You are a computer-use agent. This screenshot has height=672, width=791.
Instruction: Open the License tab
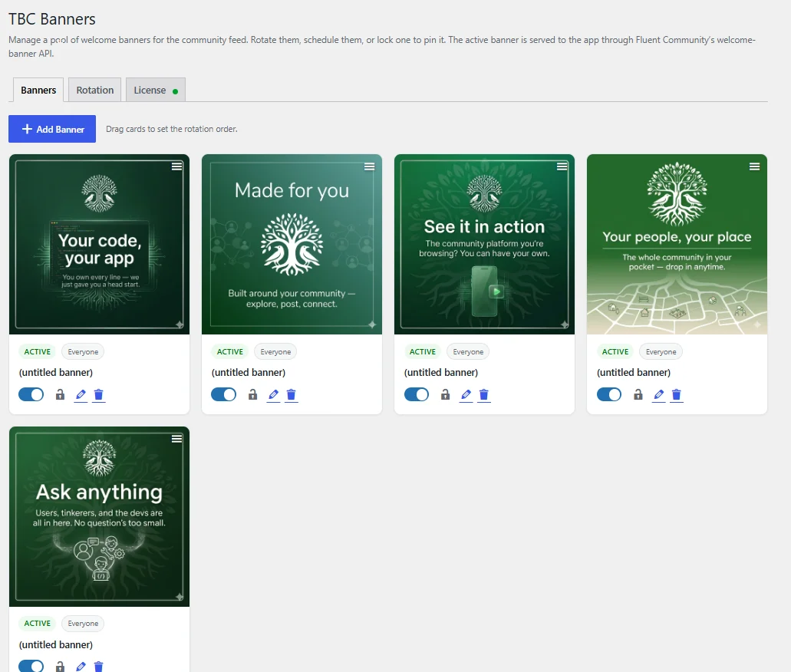[x=156, y=90]
